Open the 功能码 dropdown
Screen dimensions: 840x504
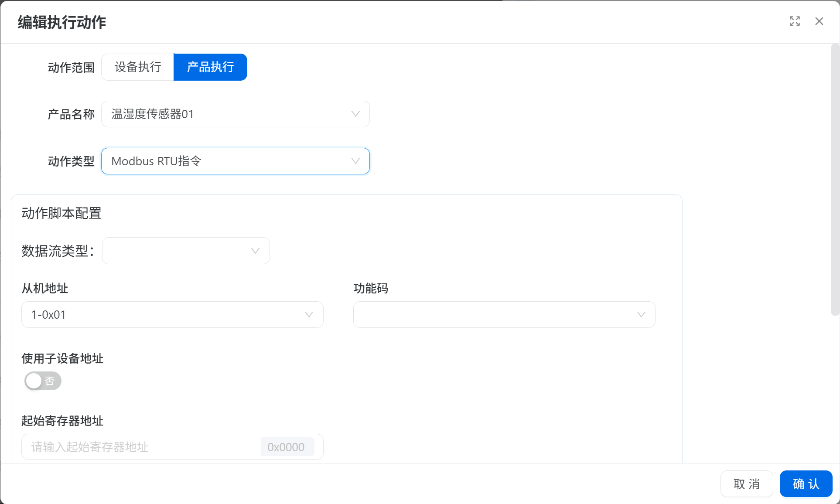(497, 315)
